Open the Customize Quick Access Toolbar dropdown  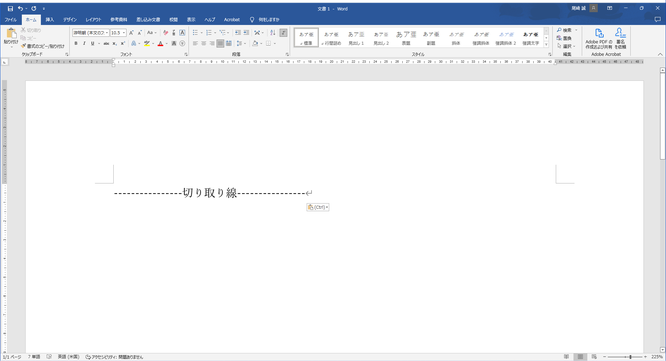43,8
